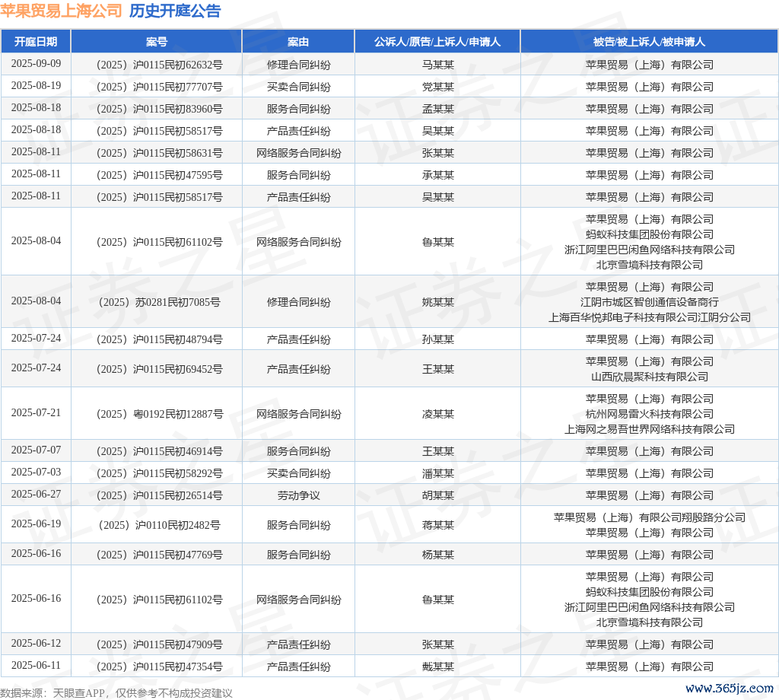Select the 案号 column header
Screen dimensions: 779x700
point(157,42)
